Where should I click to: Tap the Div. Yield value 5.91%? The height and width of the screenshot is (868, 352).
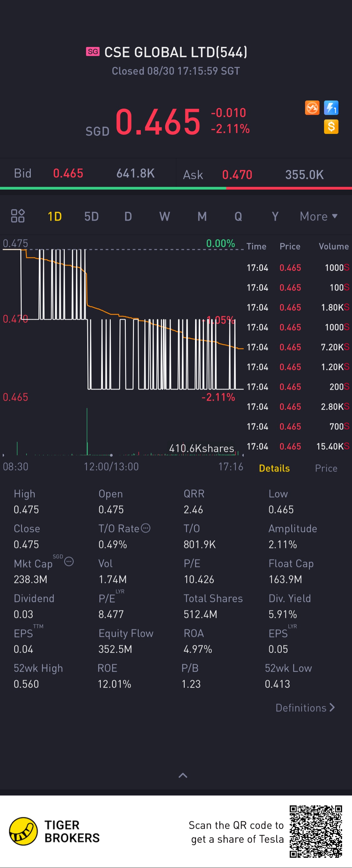(x=283, y=614)
